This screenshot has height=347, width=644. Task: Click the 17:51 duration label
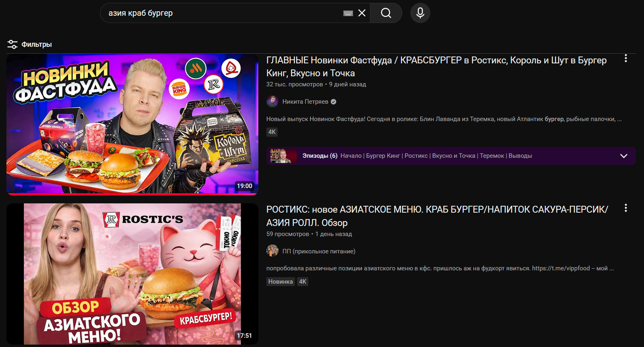point(244,336)
